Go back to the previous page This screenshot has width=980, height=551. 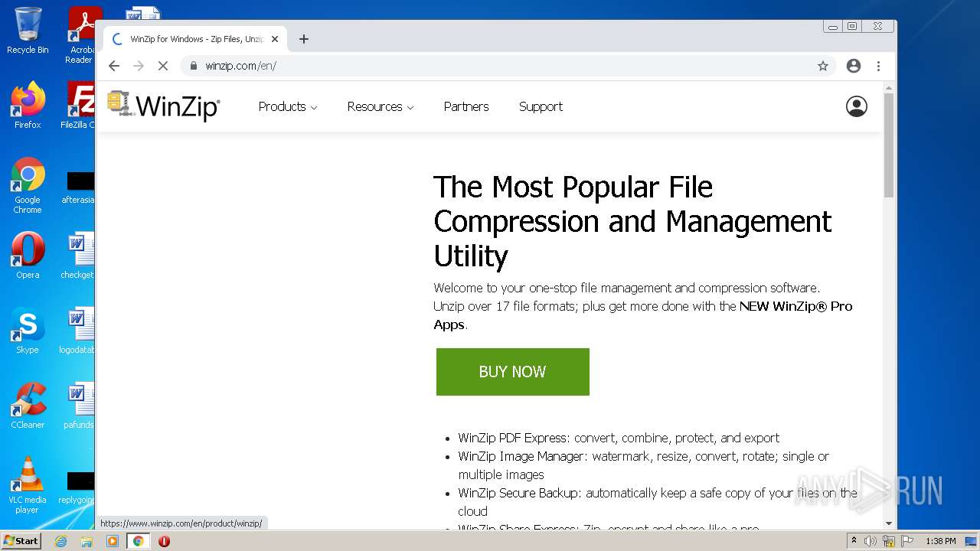point(114,66)
